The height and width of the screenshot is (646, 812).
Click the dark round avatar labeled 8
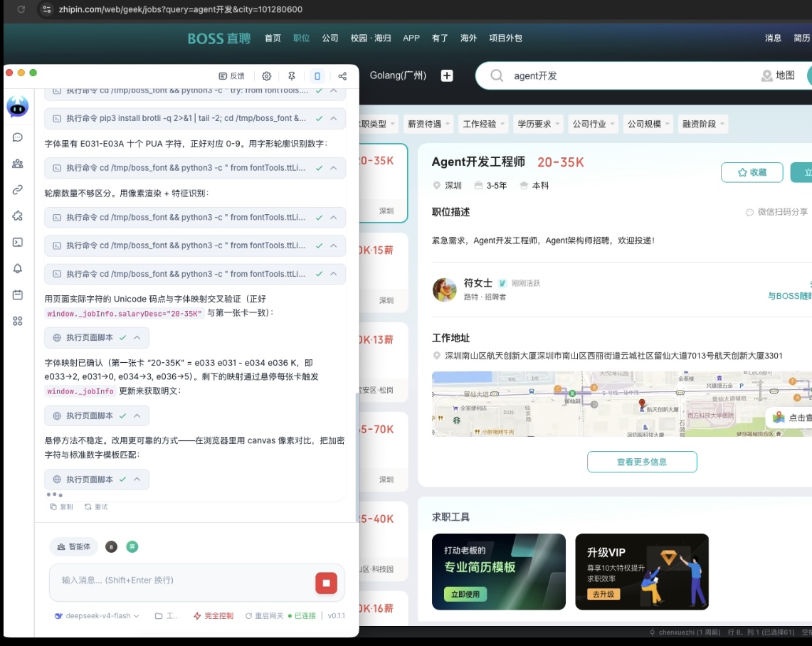pyautogui.click(x=111, y=546)
